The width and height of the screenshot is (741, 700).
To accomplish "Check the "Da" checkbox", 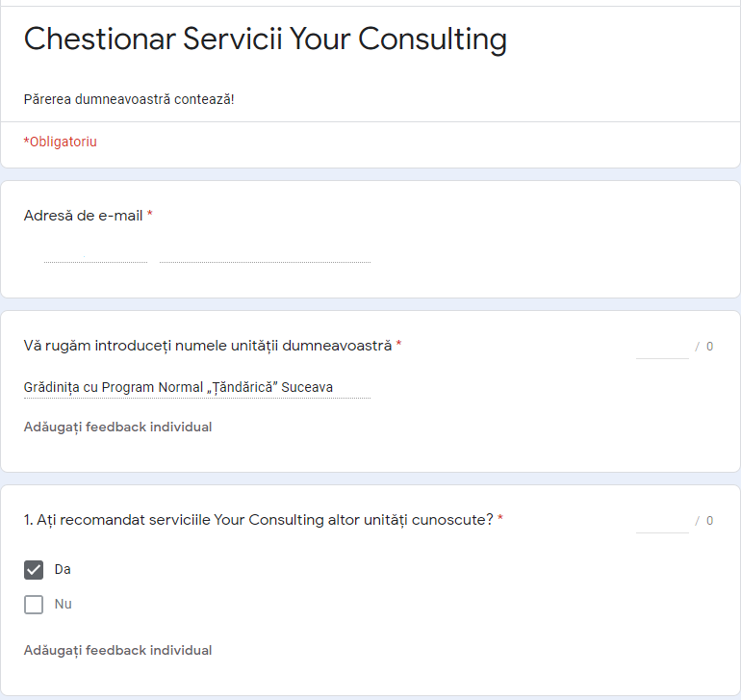I will (x=34, y=570).
